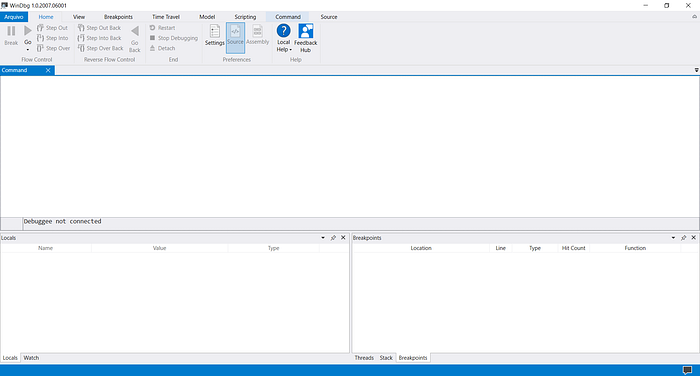Open the Arquivo file menu

point(14,17)
